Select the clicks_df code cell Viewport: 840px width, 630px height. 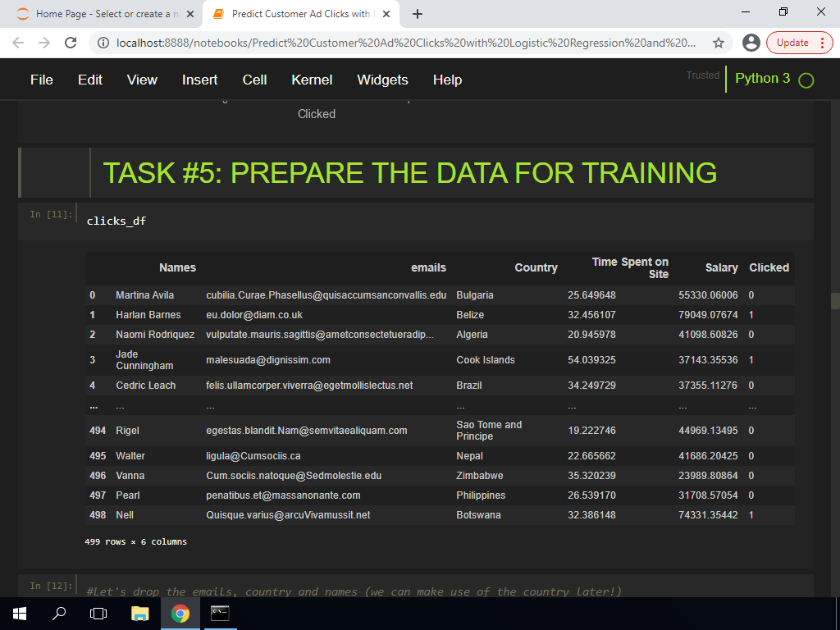click(445, 221)
